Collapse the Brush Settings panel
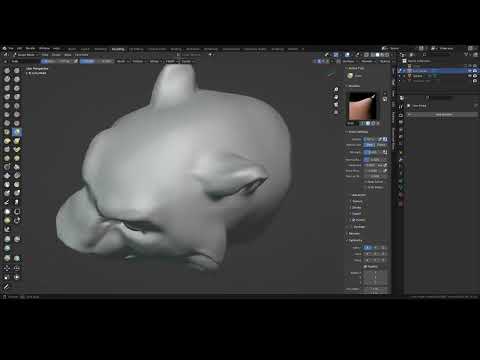Image resolution: width=480 pixels, height=360 pixels. pos(347,132)
